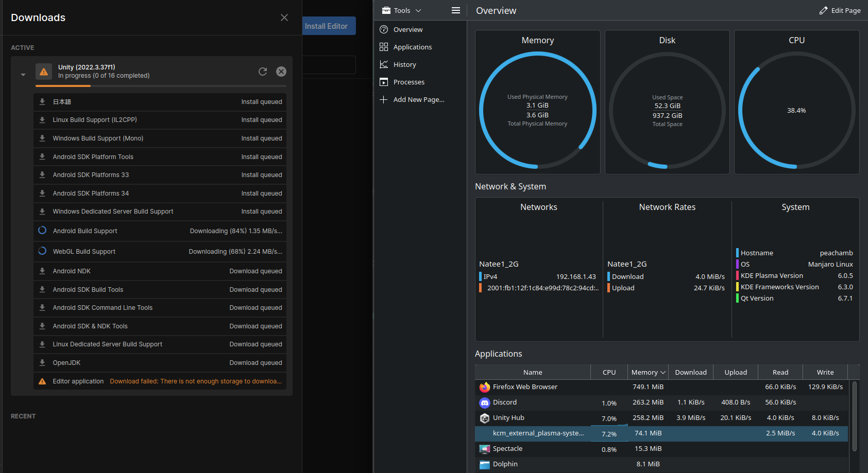
Task: Click Add New Page plus icon
Action: tap(384, 100)
